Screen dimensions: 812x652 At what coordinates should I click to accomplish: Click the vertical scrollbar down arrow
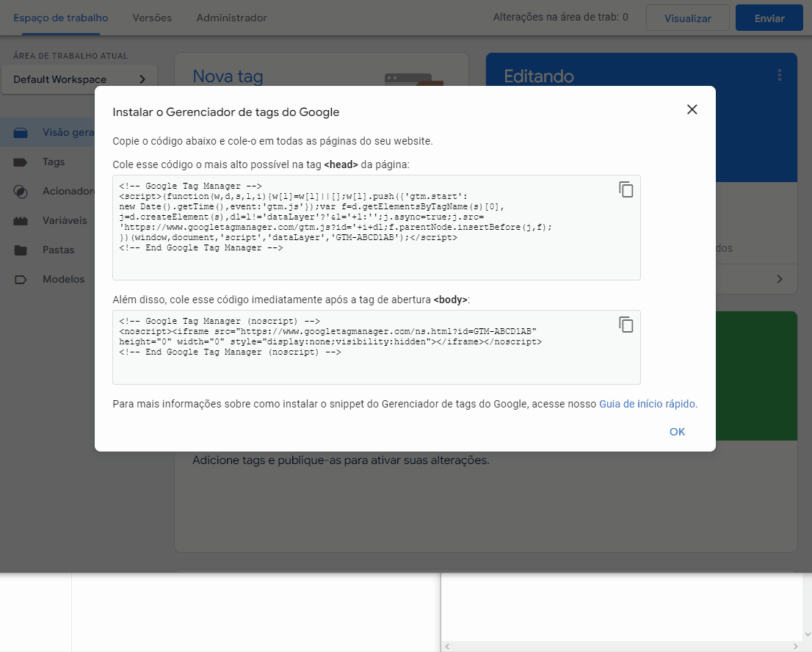808,634
